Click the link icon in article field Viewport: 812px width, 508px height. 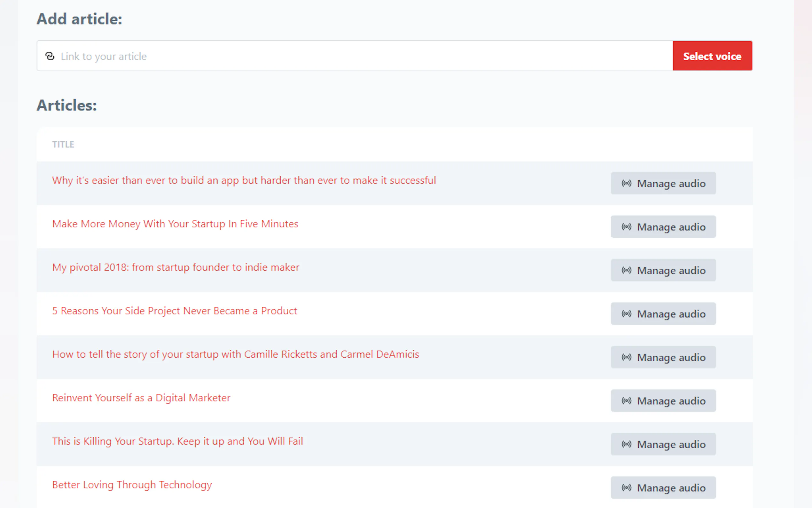pos(50,56)
